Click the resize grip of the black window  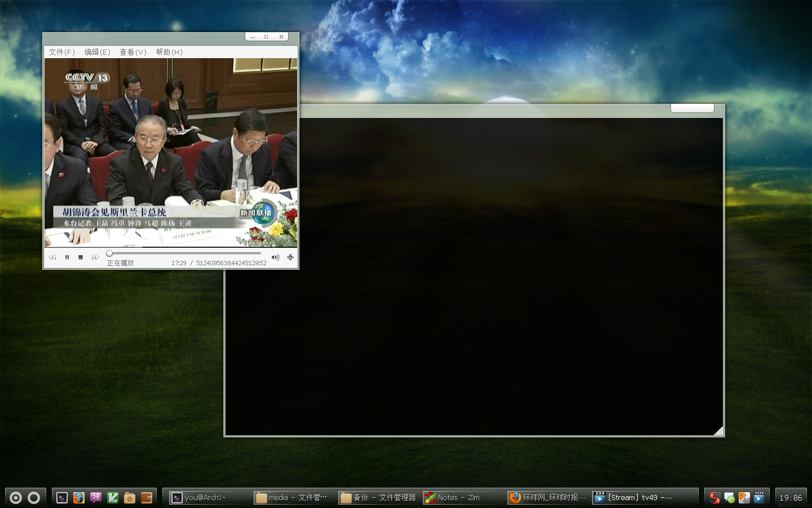tap(718, 431)
